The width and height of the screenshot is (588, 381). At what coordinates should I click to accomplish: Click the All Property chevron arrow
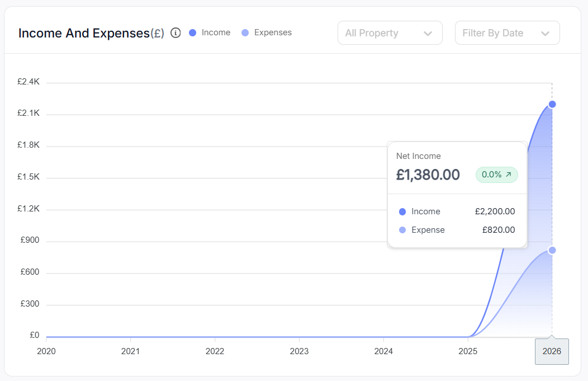click(428, 34)
